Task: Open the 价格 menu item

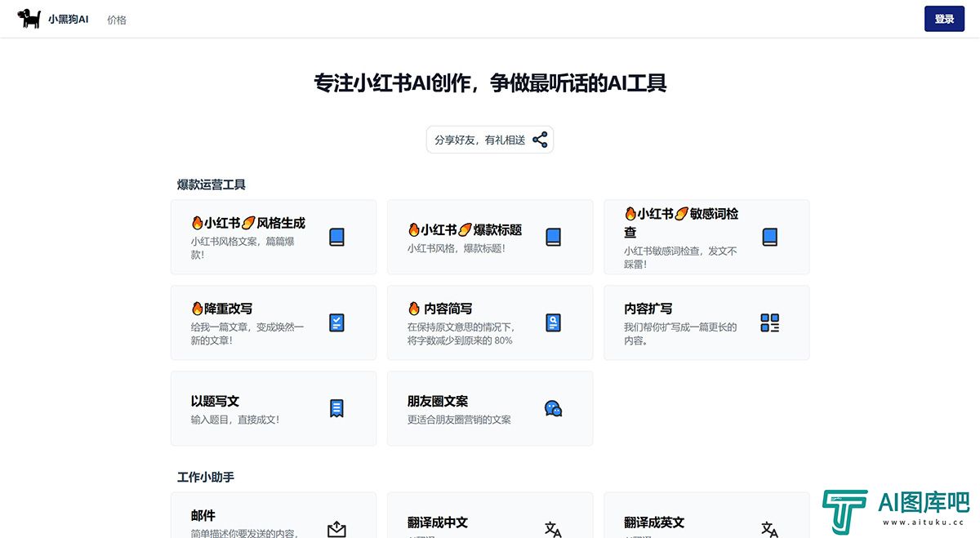Action: point(117,20)
